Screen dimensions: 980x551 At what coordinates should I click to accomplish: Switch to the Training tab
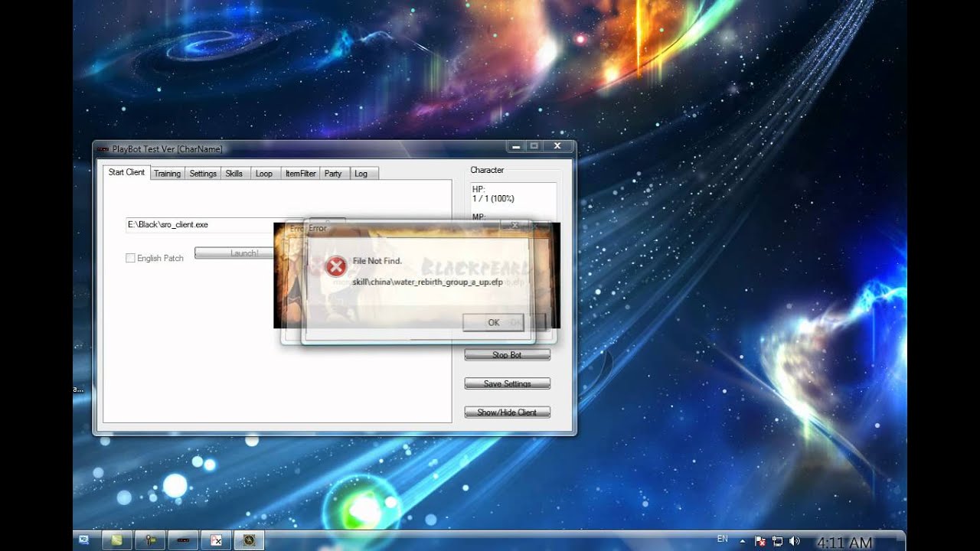pos(167,174)
